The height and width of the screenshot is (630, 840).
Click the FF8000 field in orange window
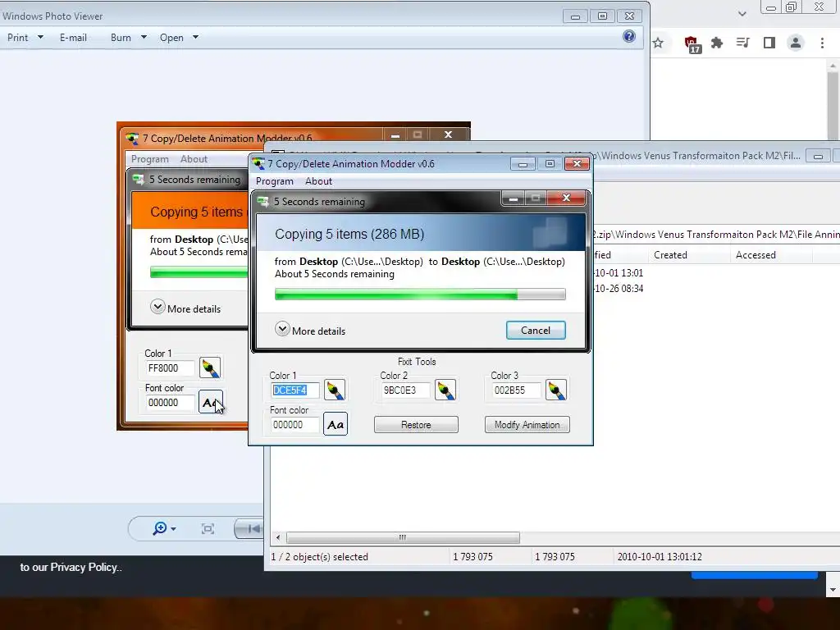click(x=170, y=368)
